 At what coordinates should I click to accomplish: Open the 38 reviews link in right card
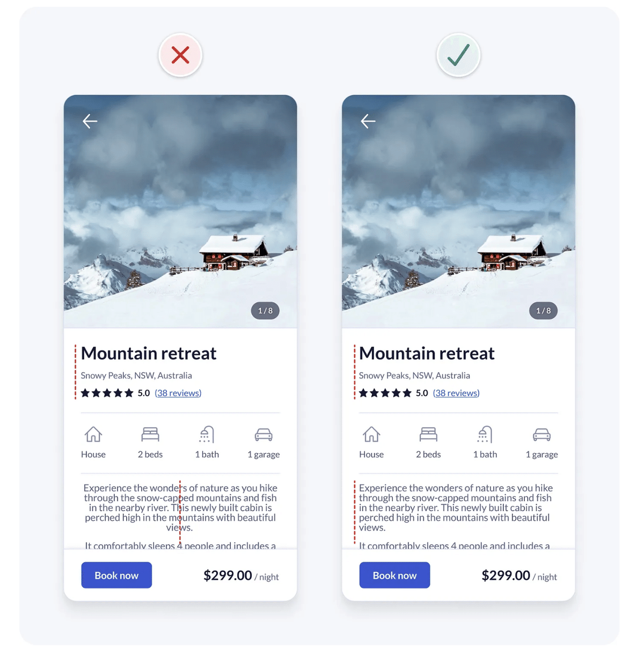click(x=456, y=393)
